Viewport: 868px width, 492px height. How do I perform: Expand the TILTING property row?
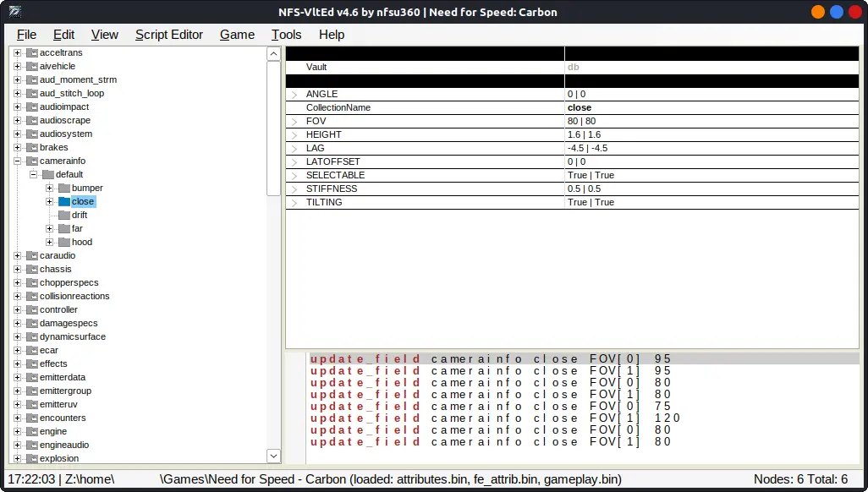294,203
